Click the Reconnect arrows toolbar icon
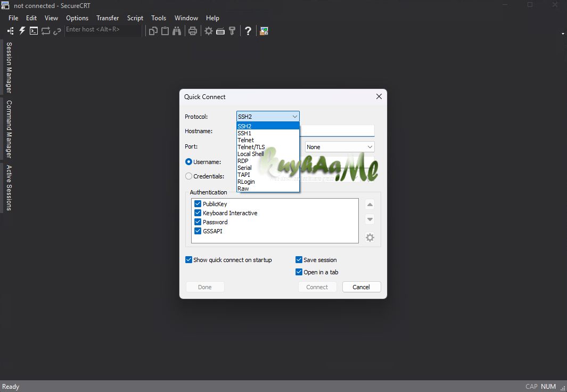This screenshot has width=567, height=392. pyautogui.click(x=46, y=31)
